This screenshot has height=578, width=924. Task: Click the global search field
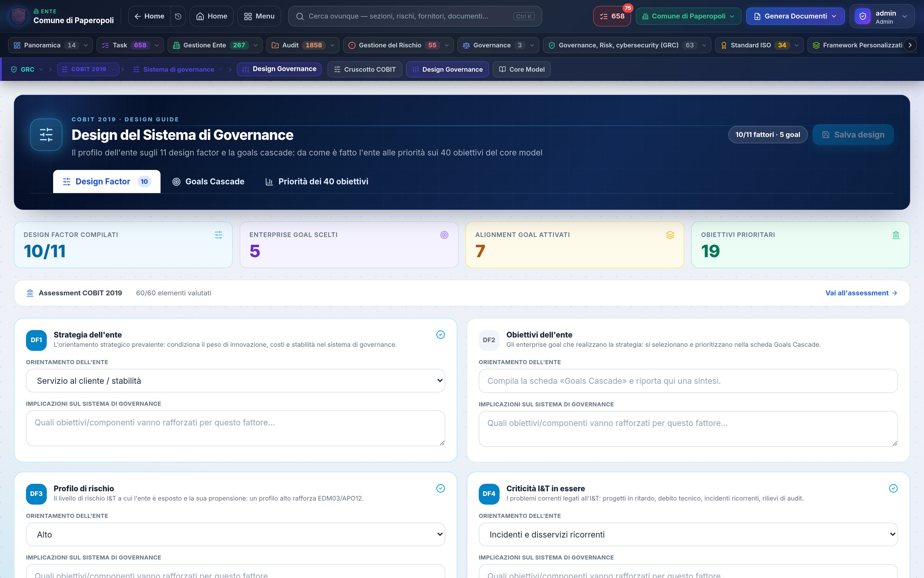click(x=415, y=16)
